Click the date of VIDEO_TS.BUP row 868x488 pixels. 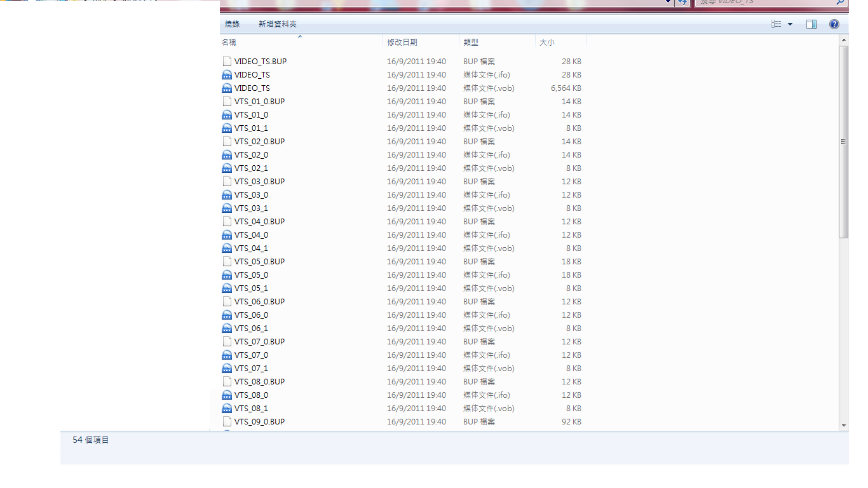tap(416, 62)
